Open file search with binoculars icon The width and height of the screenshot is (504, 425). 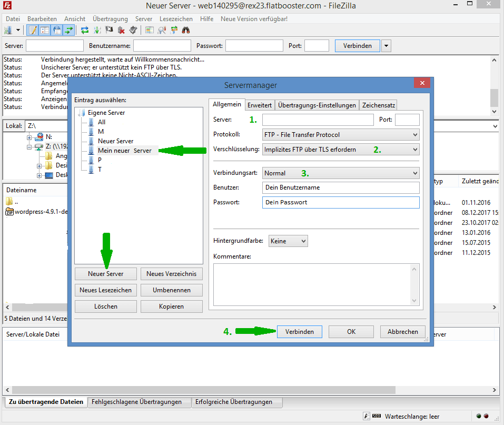[186, 30]
